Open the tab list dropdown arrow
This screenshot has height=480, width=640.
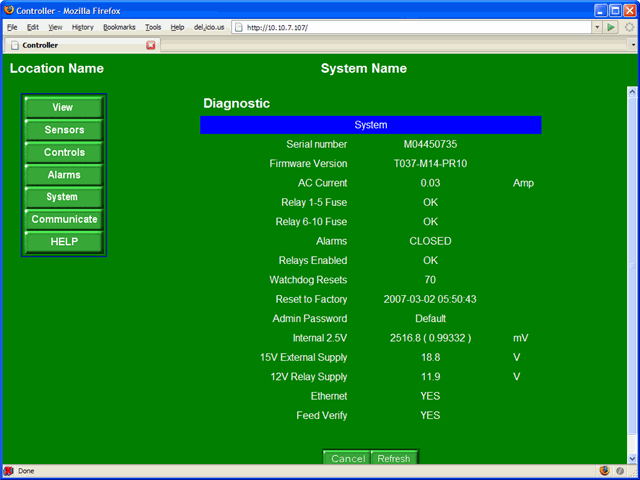pos(632,45)
